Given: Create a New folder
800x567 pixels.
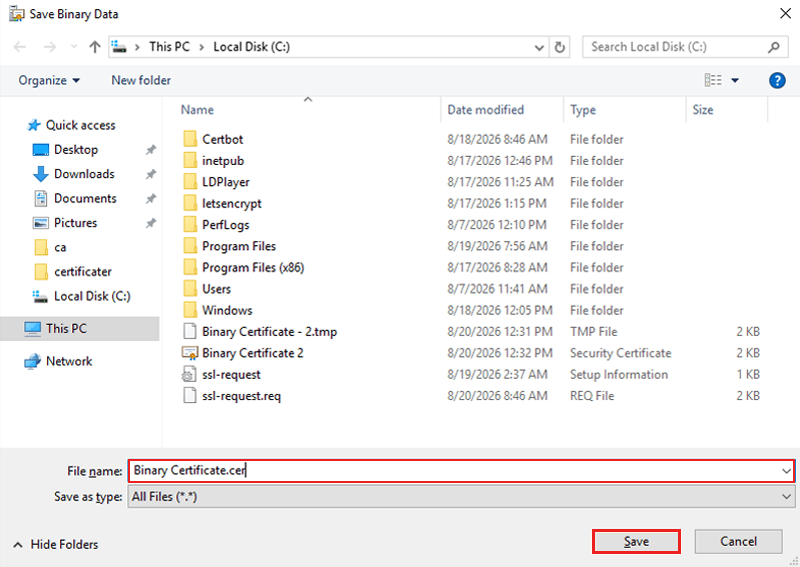Looking at the screenshot, I should (x=141, y=80).
